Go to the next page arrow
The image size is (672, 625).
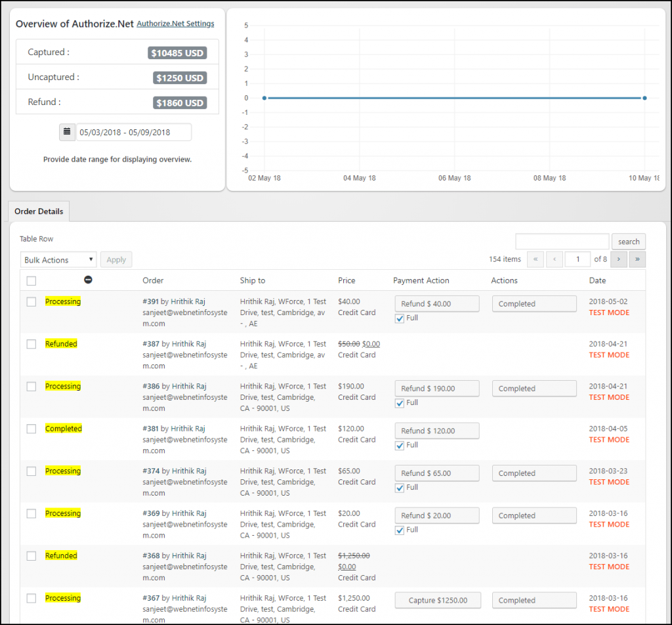point(618,259)
